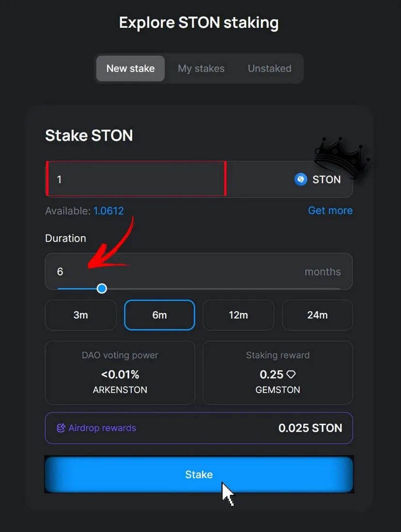Focus the STON amount input field
Screen dimensions: 401x532
[x=136, y=179]
